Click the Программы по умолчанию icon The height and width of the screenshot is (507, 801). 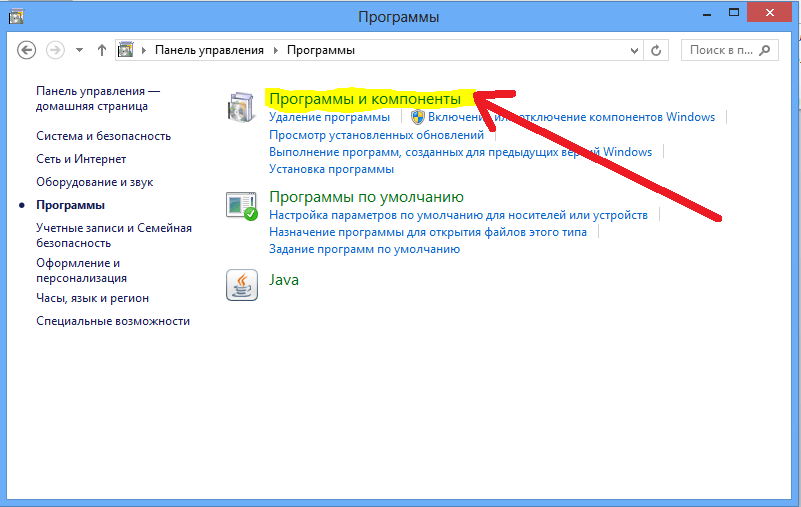[242, 206]
